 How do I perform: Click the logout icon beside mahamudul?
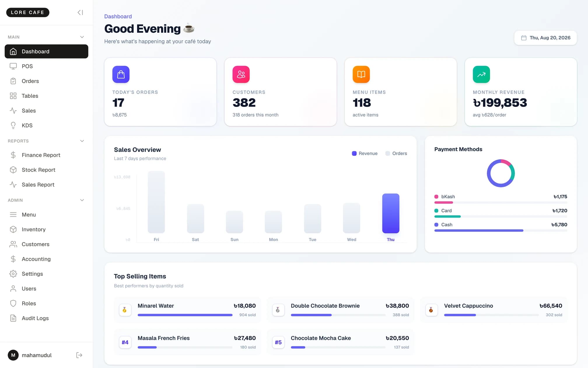[79, 355]
